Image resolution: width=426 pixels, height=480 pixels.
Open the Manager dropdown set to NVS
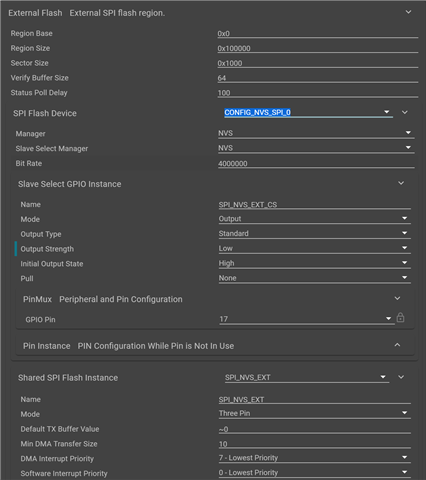pyautogui.click(x=316, y=133)
